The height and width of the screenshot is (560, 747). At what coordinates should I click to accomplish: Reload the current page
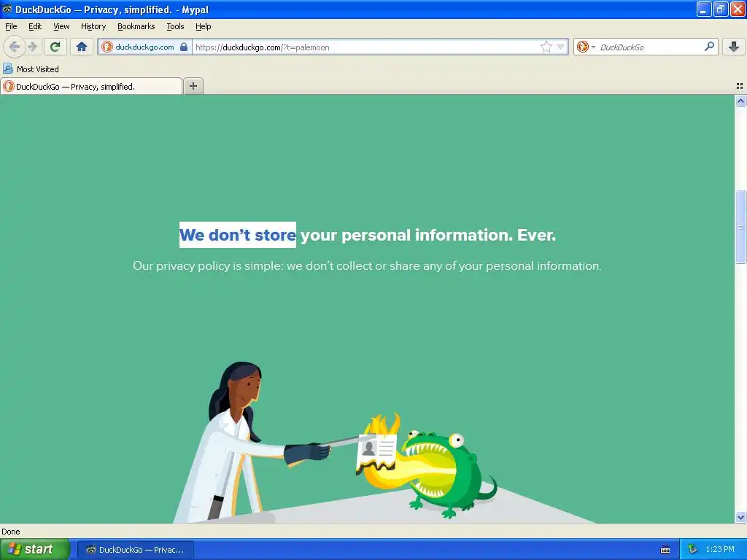point(55,47)
